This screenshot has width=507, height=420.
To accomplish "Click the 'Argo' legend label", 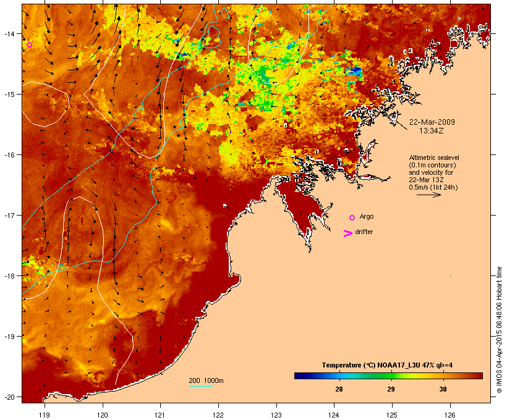I will [x=367, y=216].
